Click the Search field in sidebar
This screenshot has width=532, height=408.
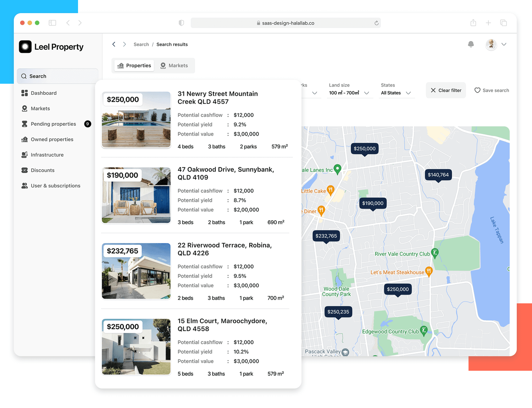(57, 76)
